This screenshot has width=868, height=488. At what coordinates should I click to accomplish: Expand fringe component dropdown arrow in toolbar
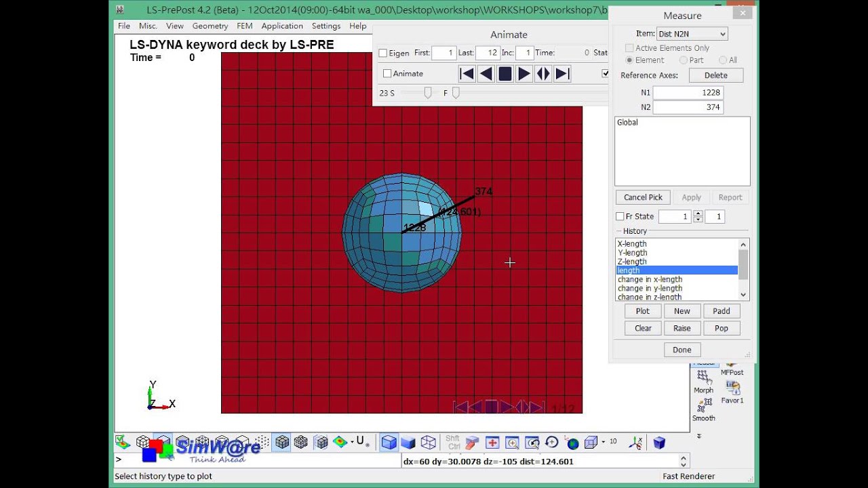coord(352,443)
